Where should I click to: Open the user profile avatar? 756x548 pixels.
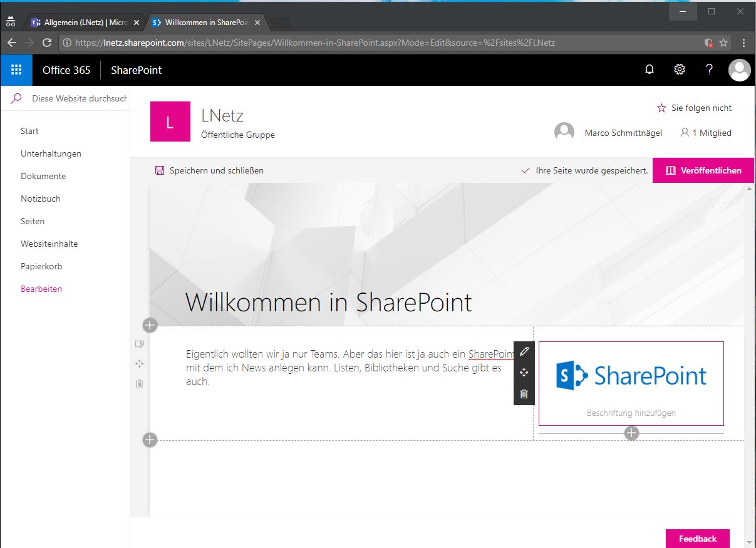coord(740,70)
